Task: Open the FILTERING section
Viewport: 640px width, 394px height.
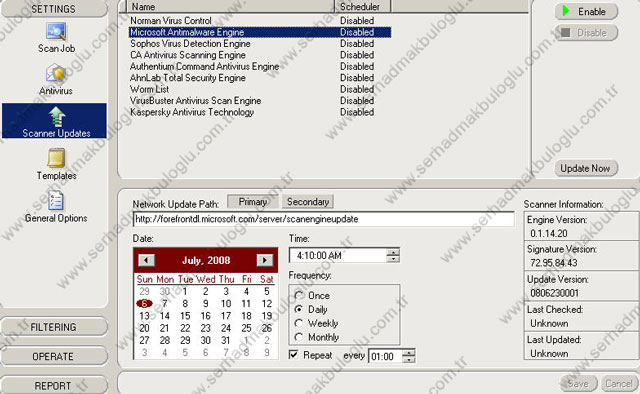Action: point(53,327)
